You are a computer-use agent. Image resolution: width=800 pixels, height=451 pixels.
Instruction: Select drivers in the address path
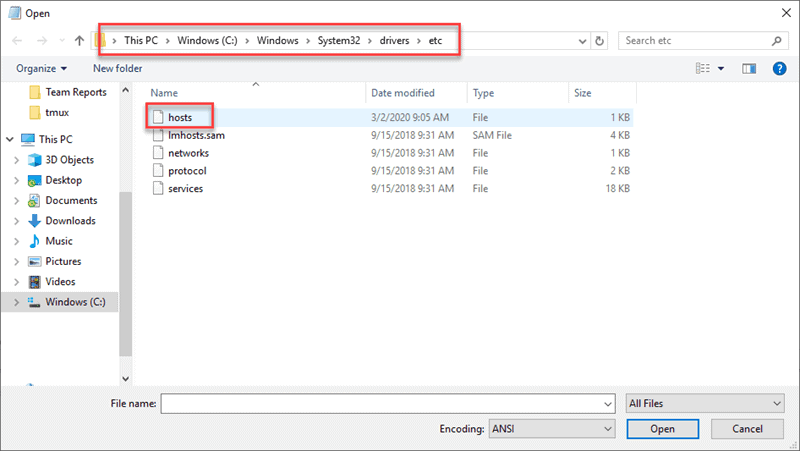tap(394, 40)
